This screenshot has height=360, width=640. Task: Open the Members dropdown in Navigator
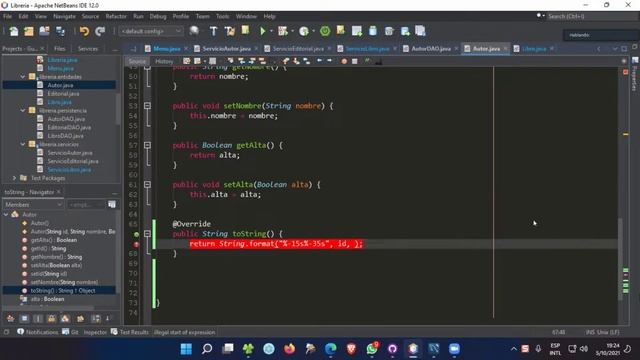33,204
